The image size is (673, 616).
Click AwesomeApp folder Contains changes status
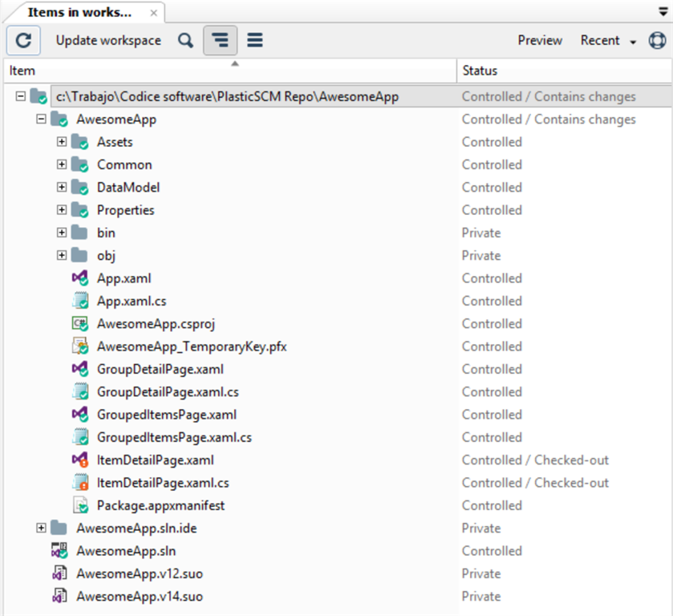549,120
